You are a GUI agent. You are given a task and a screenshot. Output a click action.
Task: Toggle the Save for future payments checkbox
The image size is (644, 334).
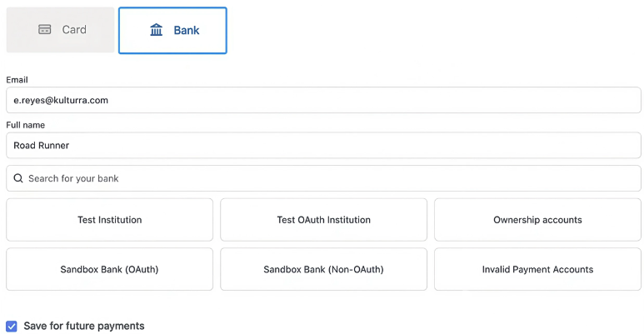coord(12,327)
